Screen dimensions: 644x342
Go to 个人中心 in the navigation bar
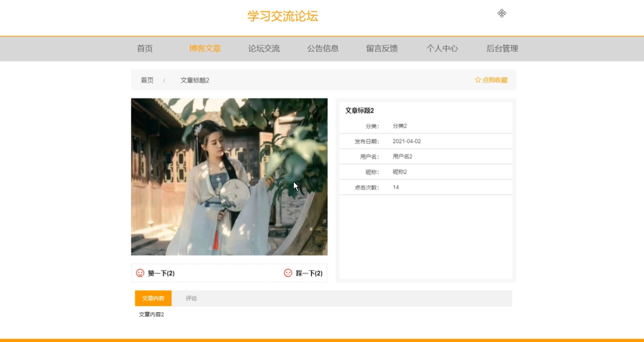click(x=442, y=48)
